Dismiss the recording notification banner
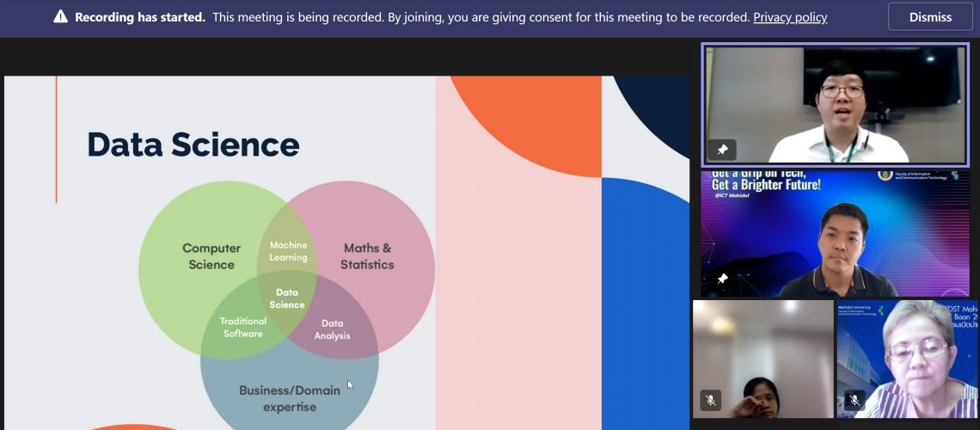The width and height of the screenshot is (980, 430). click(930, 17)
